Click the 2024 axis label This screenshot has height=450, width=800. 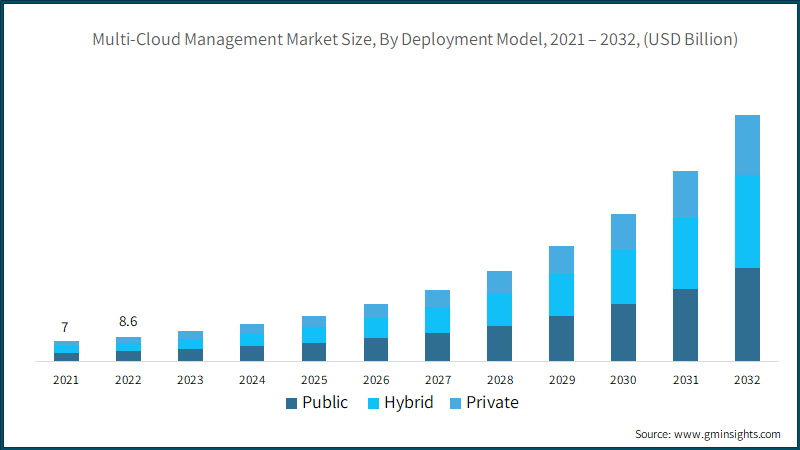252,380
